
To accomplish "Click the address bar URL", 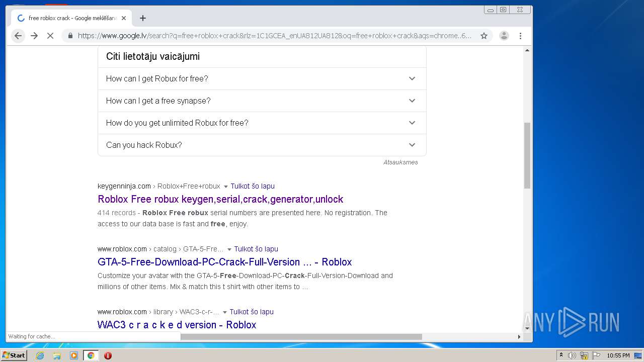I will click(274, 36).
